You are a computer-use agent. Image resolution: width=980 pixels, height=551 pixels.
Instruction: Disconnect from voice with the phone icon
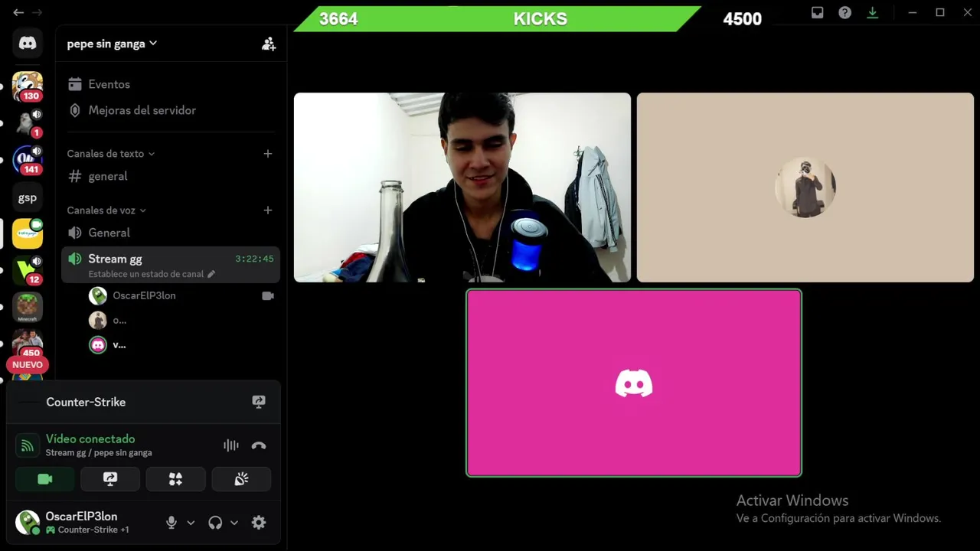[259, 445]
